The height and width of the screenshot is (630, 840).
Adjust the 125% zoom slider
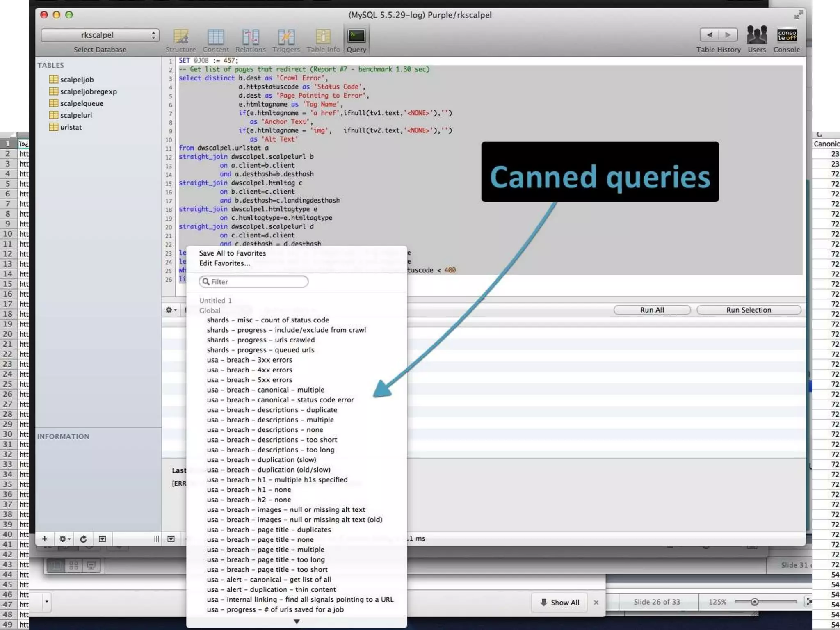tap(754, 602)
